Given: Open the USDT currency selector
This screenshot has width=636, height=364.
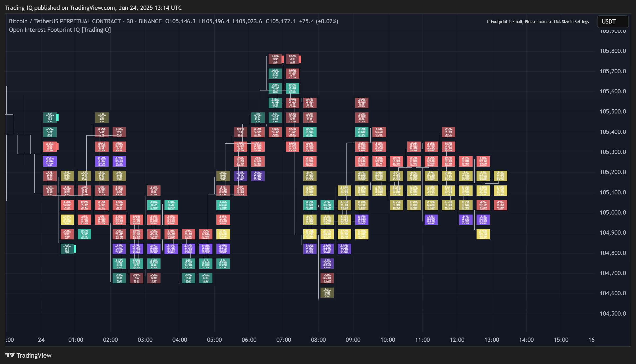Looking at the screenshot, I should pyautogui.click(x=612, y=21).
